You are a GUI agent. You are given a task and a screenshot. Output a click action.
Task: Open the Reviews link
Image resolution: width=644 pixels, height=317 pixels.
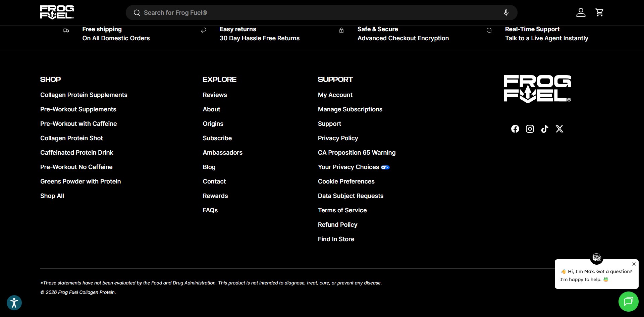pos(215,95)
